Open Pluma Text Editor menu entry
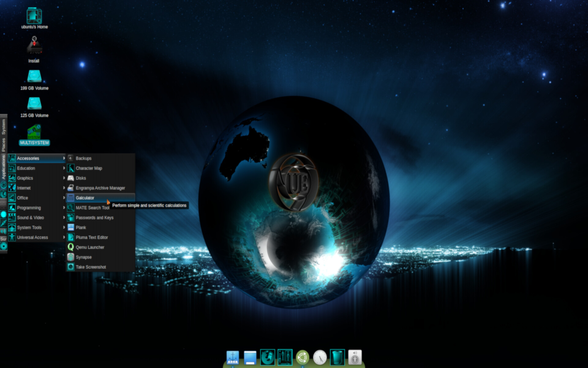 click(92, 237)
